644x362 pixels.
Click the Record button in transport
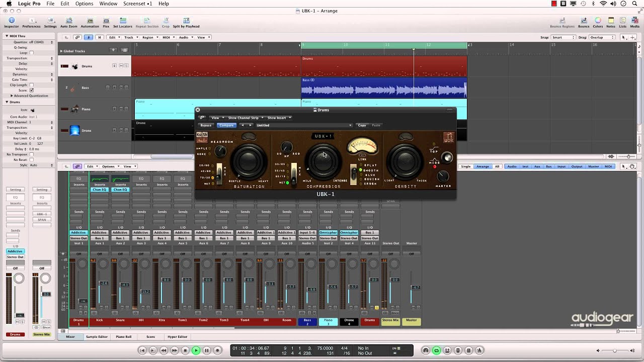[217, 350]
